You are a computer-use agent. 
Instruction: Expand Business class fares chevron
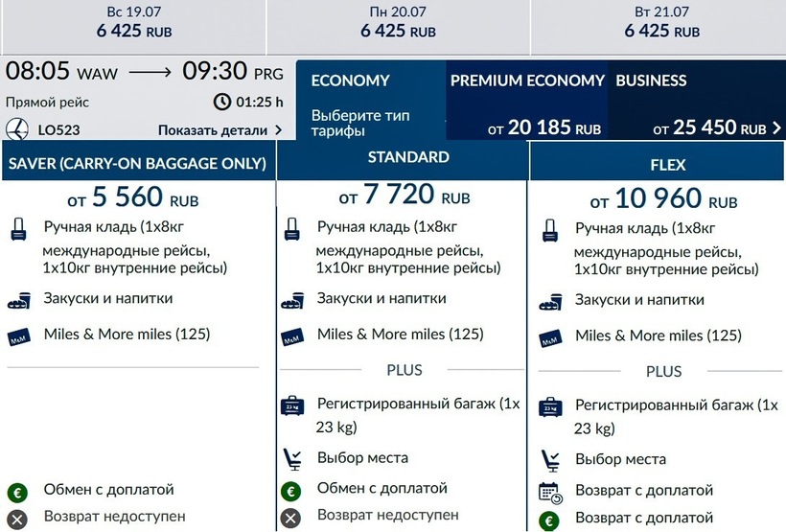coord(774,128)
